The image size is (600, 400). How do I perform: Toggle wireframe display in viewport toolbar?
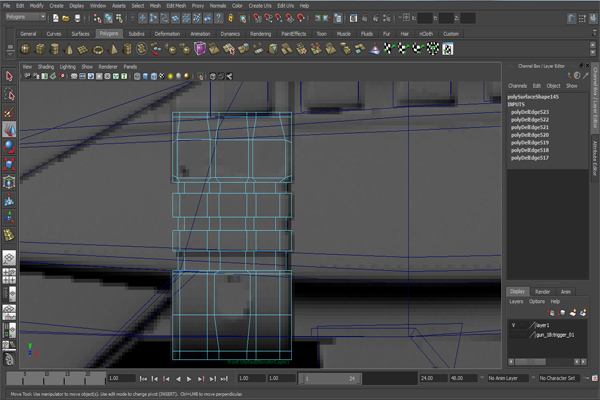click(x=137, y=77)
